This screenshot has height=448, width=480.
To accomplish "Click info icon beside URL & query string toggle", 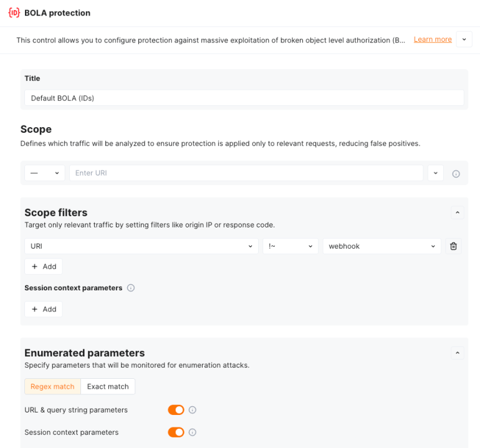I will coord(193,410).
